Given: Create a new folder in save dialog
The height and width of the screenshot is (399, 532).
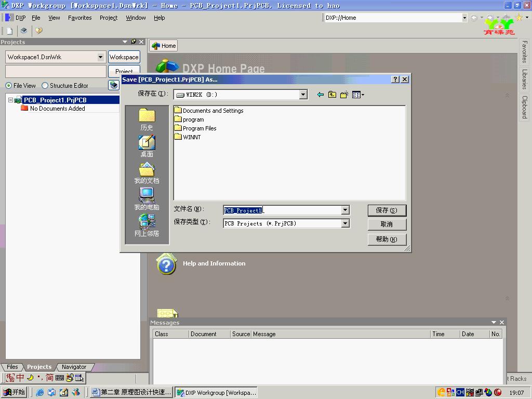Looking at the screenshot, I should point(344,95).
